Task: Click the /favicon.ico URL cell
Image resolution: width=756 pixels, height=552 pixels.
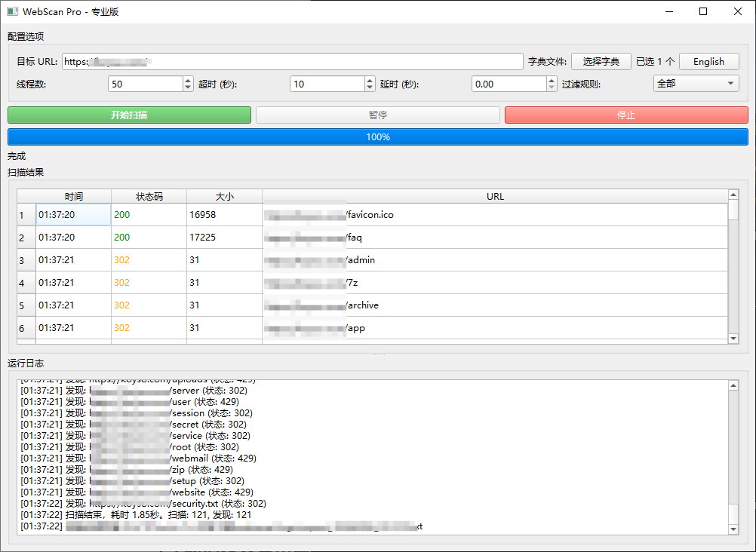Action: (x=495, y=214)
